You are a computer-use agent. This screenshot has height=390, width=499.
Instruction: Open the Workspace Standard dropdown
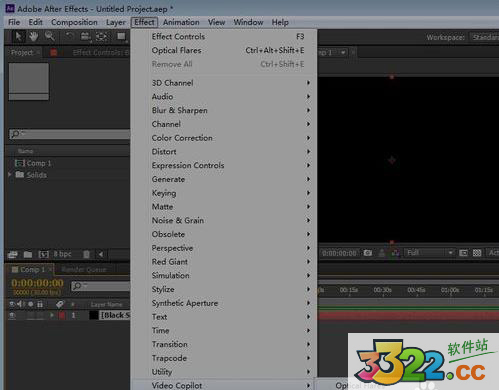[484, 37]
